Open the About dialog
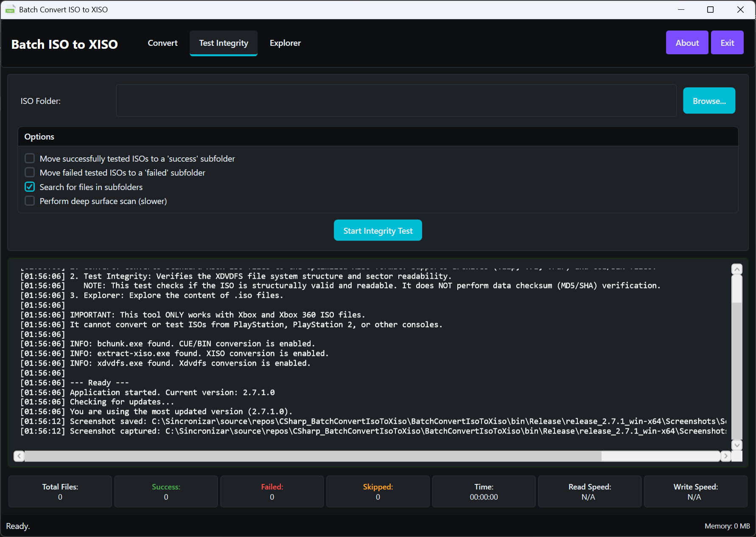 coord(687,42)
